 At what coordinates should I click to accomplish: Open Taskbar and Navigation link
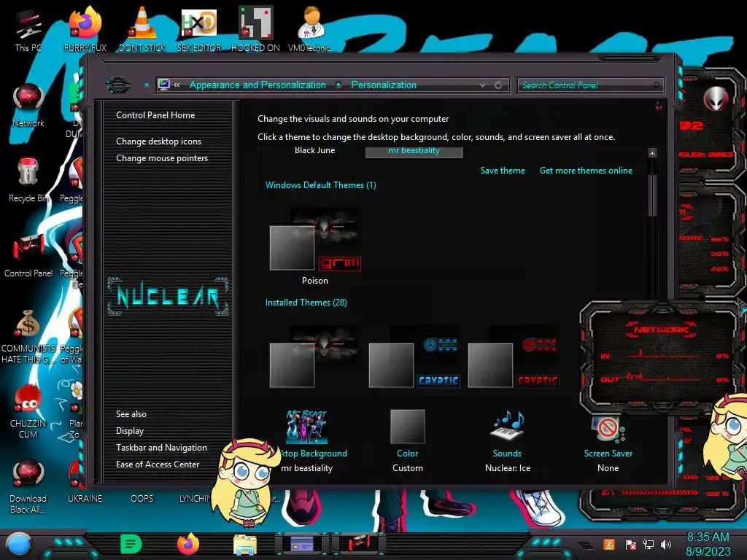point(161,448)
